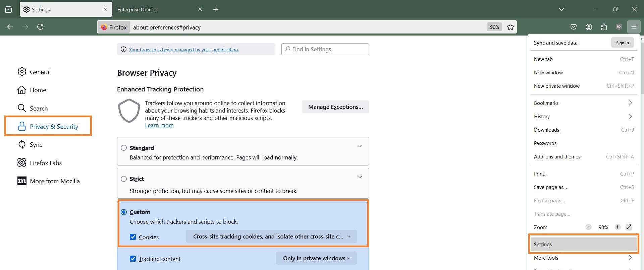The width and height of the screenshot is (644, 270).
Task: Zoom in using the plus button
Action: pyautogui.click(x=618, y=227)
